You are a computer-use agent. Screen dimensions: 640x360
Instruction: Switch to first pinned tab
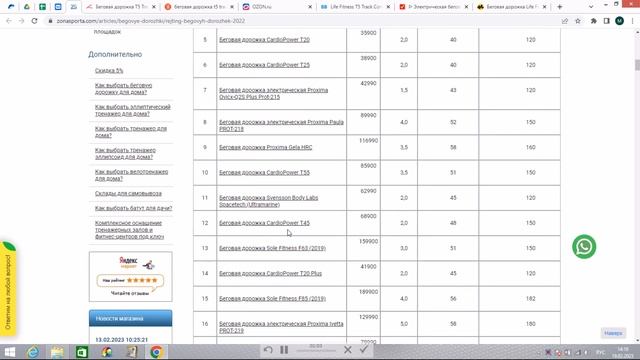(11, 7)
